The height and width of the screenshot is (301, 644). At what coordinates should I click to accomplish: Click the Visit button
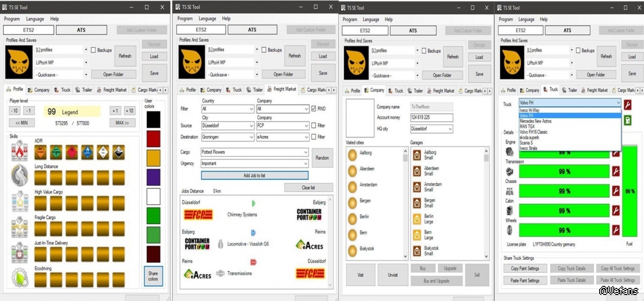360,275
